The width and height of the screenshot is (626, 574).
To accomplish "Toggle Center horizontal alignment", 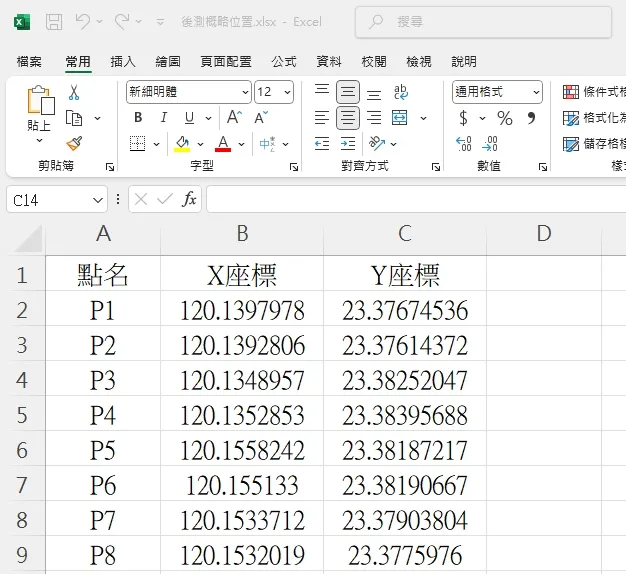I will click(x=348, y=118).
